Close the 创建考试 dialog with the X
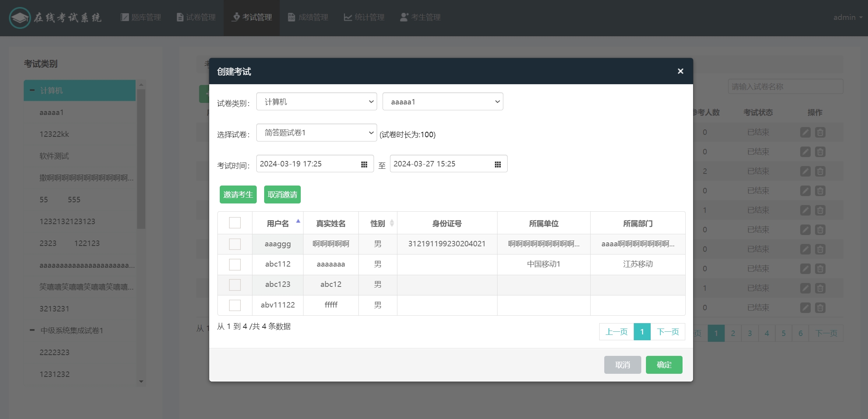868x419 pixels. point(680,71)
